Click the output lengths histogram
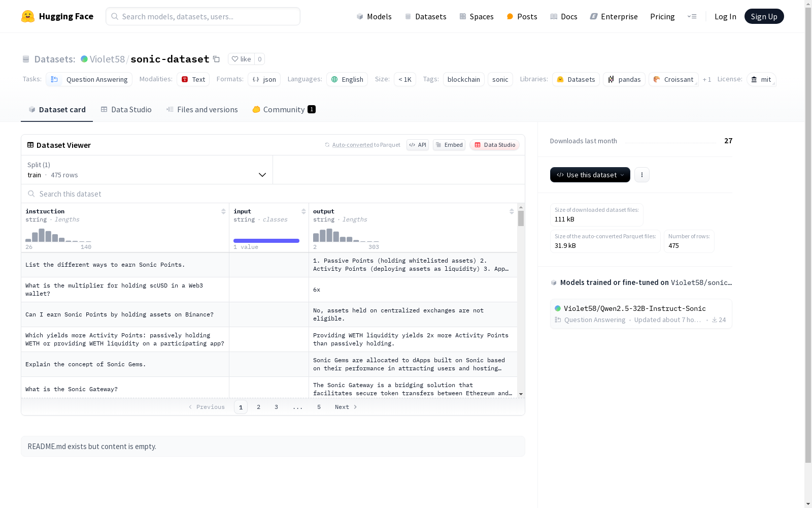The height and width of the screenshot is (508, 812). pos(346,235)
